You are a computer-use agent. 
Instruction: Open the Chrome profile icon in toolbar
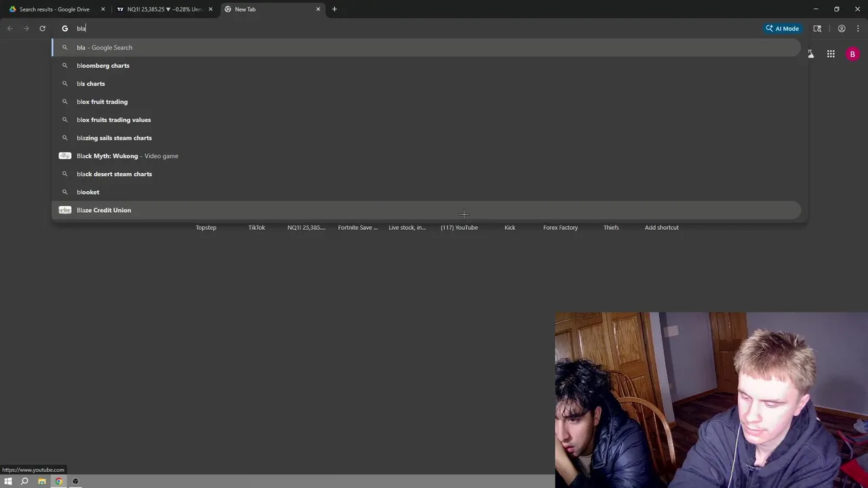(842, 28)
